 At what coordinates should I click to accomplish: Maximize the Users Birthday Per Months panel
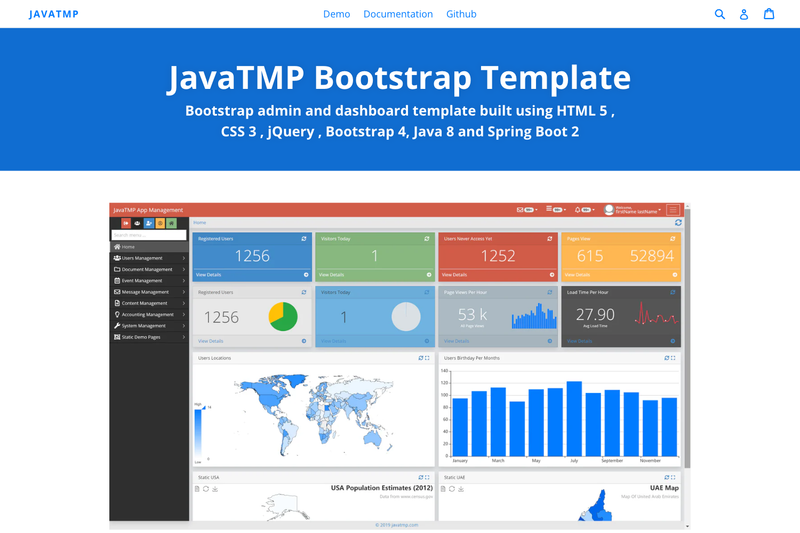coord(673,358)
